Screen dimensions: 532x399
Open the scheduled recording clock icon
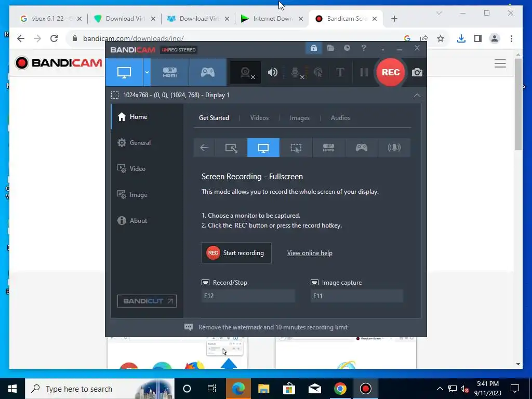point(347,48)
